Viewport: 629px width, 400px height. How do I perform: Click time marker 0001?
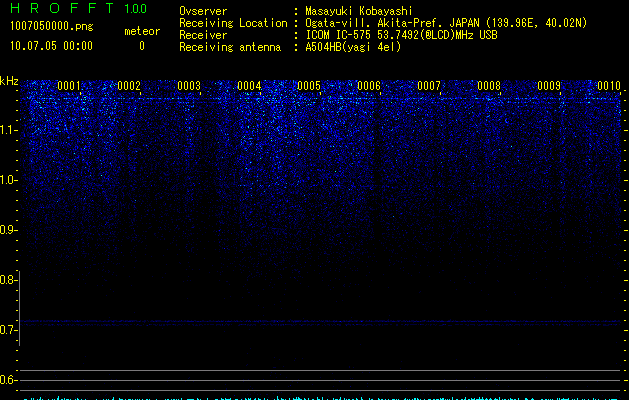[x=69, y=85]
